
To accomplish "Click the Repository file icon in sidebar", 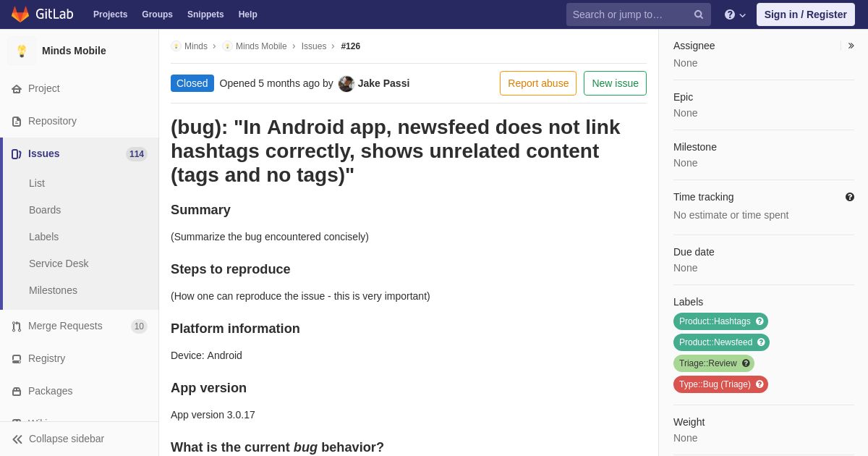I will [17, 122].
